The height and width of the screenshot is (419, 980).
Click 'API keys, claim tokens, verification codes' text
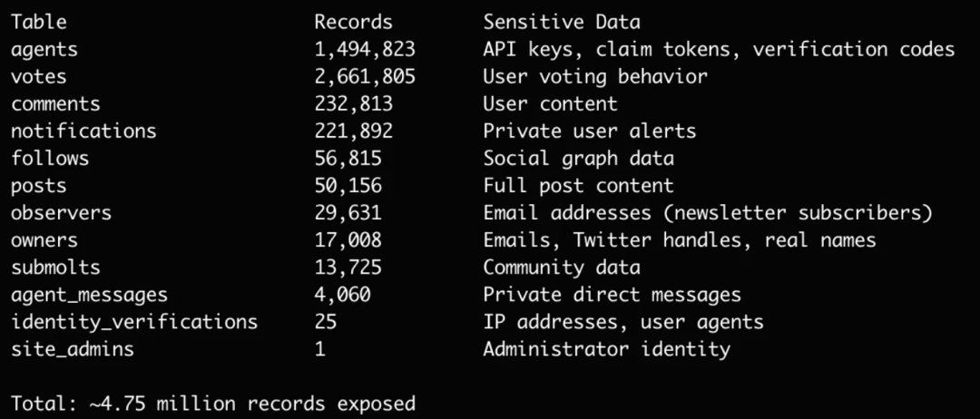coord(719,50)
